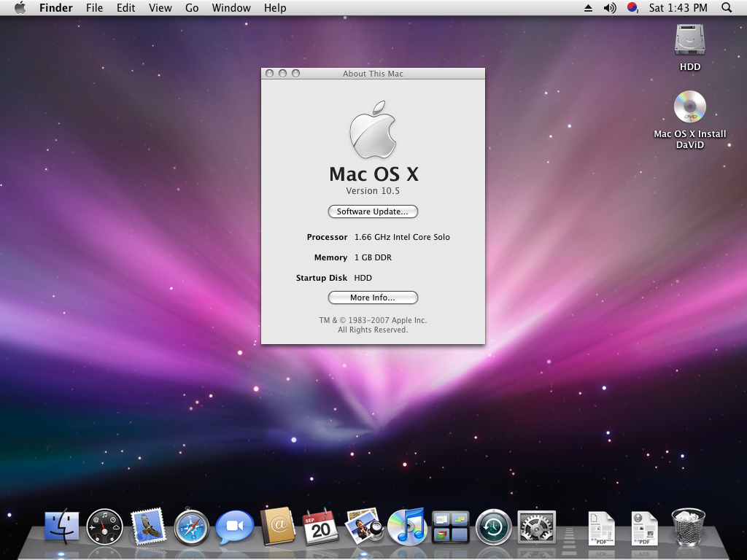The image size is (747, 560).
Task: Expand the volume control in menu bar
Action: (x=610, y=8)
